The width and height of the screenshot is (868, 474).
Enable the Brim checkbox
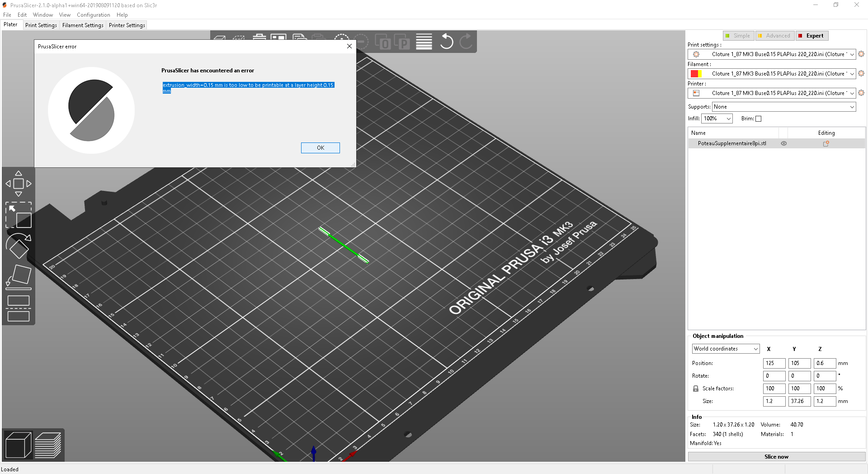pyautogui.click(x=759, y=119)
